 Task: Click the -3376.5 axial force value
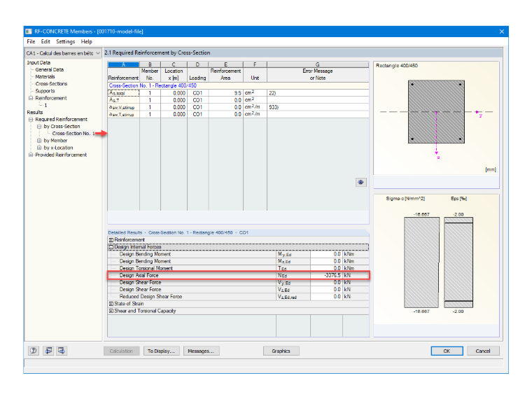click(326, 276)
